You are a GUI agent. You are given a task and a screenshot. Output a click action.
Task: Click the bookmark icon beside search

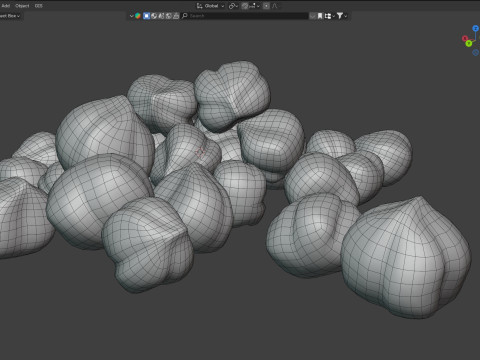[320, 16]
